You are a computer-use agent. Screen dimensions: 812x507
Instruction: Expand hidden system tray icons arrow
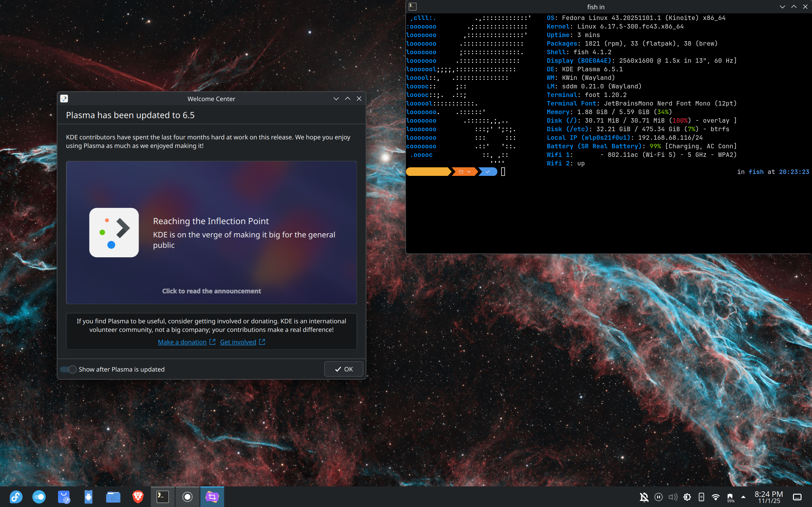pyautogui.click(x=743, y=497)
